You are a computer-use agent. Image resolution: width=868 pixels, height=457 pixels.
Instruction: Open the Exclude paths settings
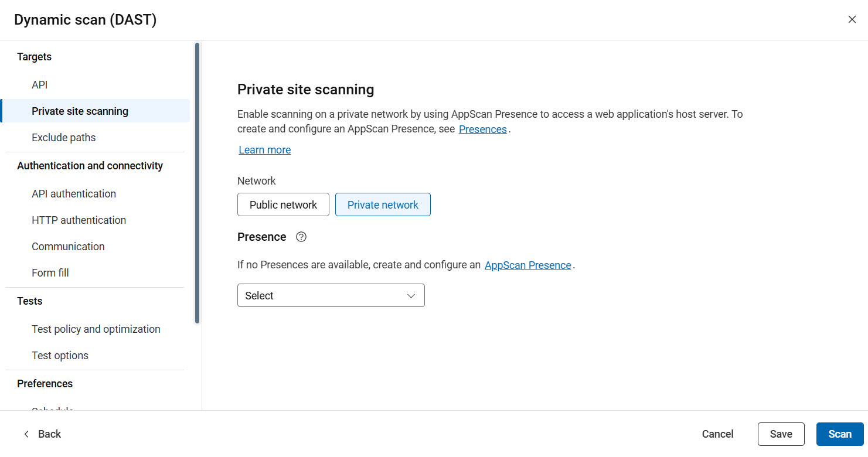64,137
